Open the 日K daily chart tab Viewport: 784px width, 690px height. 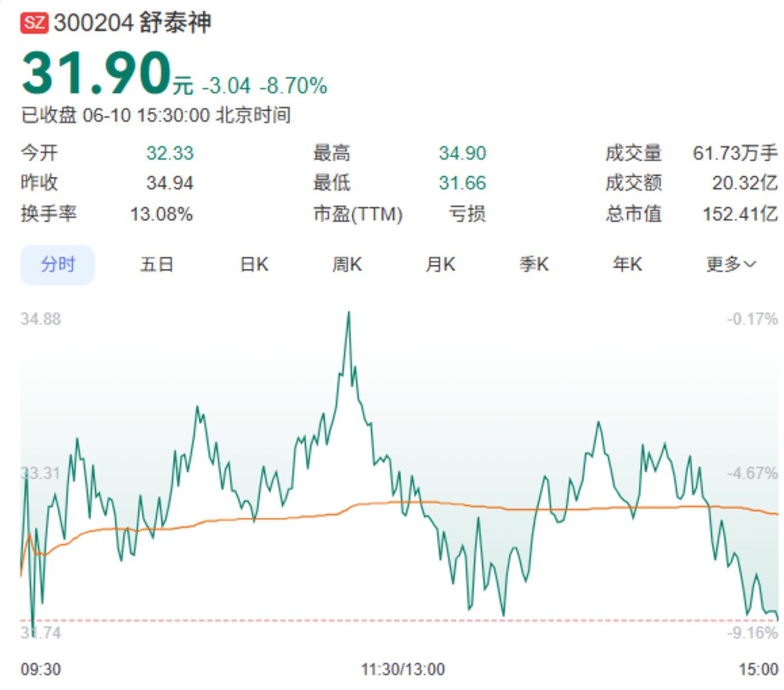point(254,264)
